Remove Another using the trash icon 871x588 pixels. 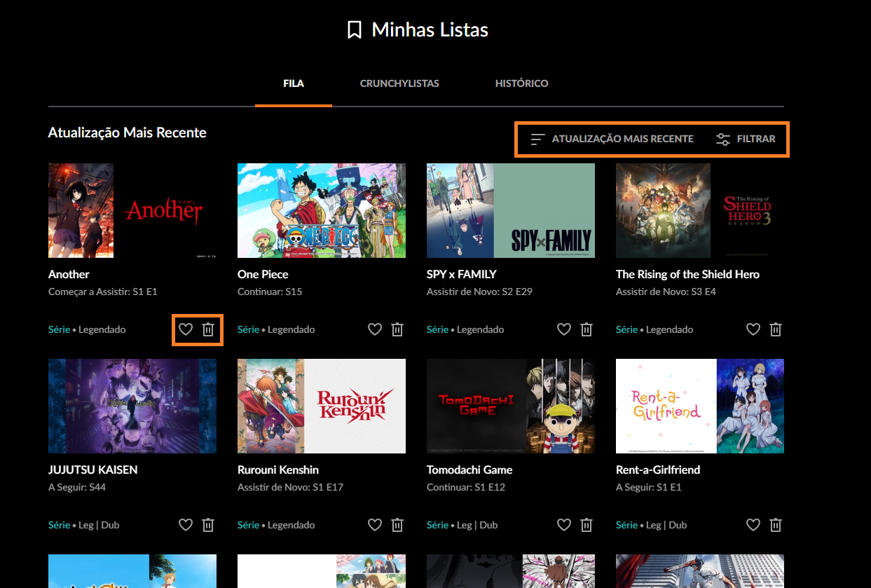[208, 329]
